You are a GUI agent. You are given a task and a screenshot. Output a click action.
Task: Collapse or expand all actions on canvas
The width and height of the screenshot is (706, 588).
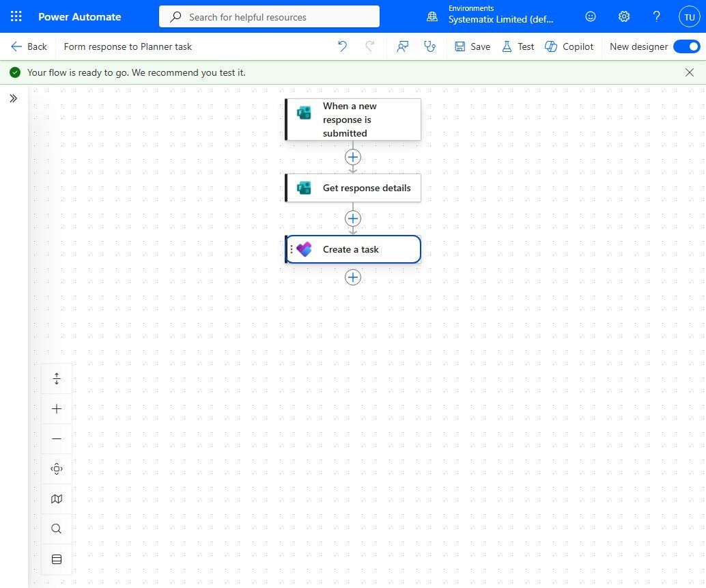point(57,378)
